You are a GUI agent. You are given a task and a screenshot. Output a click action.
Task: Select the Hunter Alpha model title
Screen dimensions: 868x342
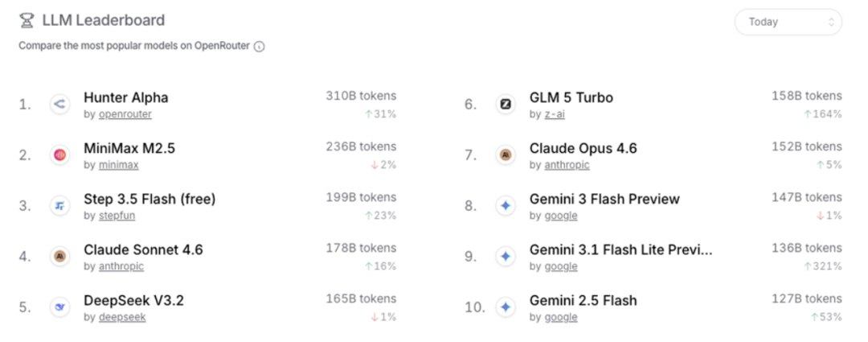click(126, 97)
